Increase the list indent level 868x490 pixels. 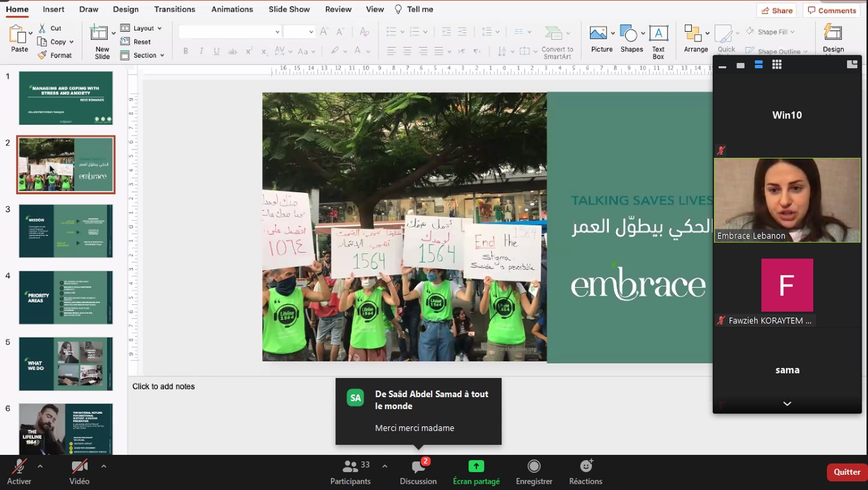tap(462, 32)
